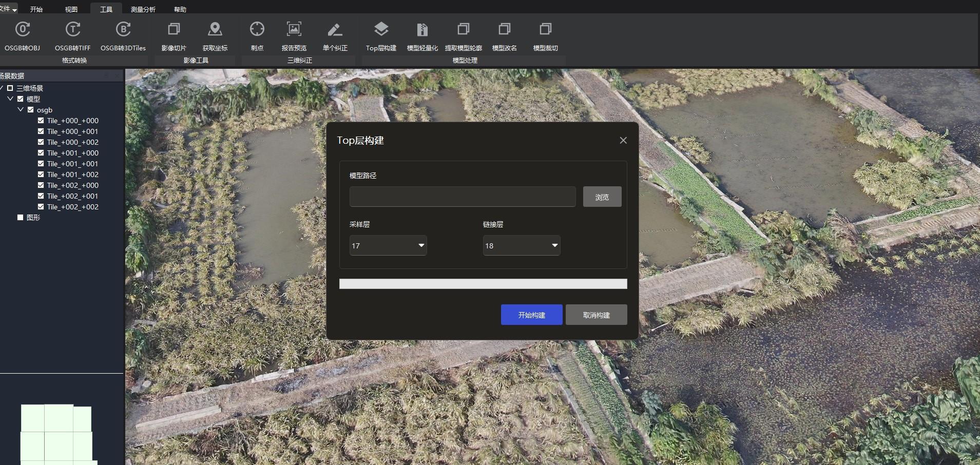Image resolution: width=980 pixels, height=465 pixels.
Task: Open the 模型改名 model rename tool
Action: tap(505, 36)
